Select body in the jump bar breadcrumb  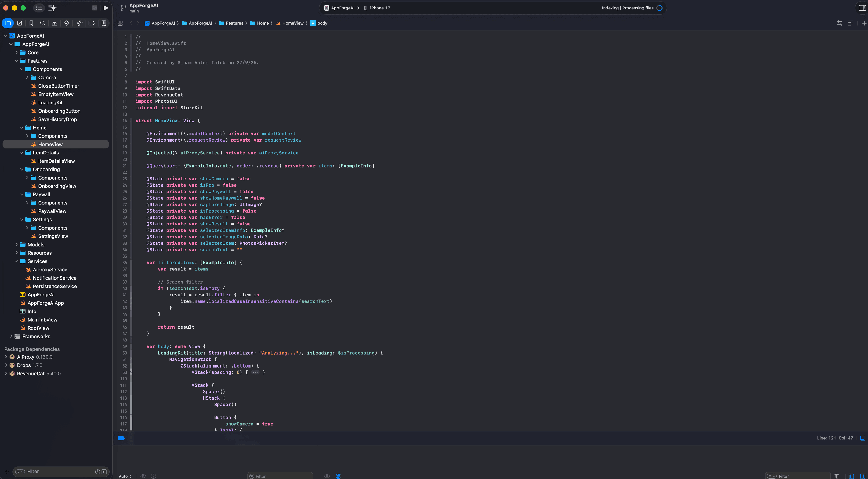pos(323,23)
